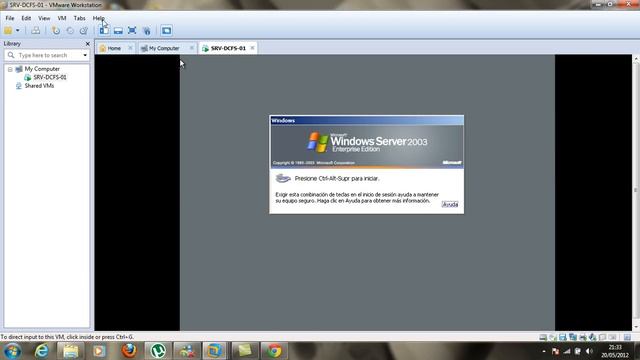Image resolution: width=640 pixels, height=360 pixels.
Task: Click the hard disk device status icon
Action: (x=543, y=337)
